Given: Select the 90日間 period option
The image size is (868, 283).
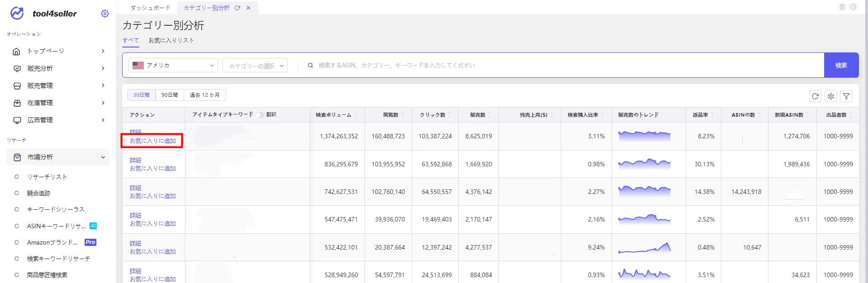Looking at the screenshot, I should pyautogui.click(x=170, y=95).
